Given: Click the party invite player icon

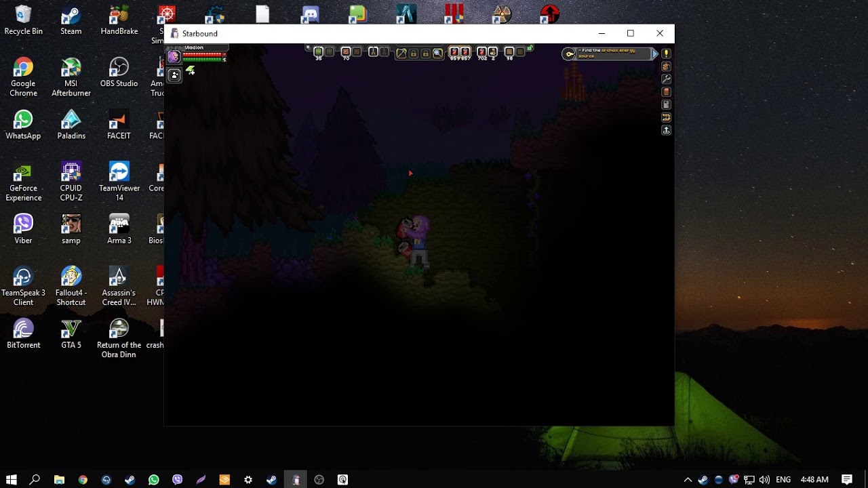Looking at the screenshot, I should click(x=174, y=75).
